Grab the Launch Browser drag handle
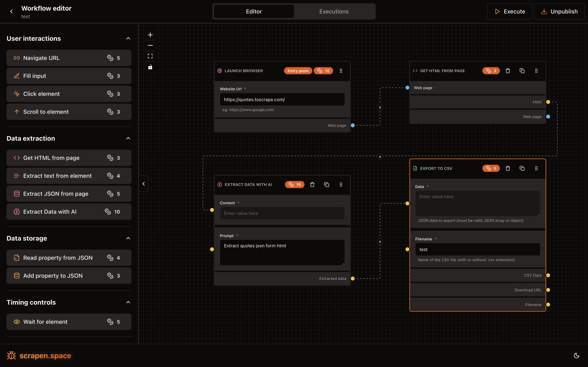Image resolution: width=588 pixels, height=367 pixels. pyautogui.click(x=341, y=71)
